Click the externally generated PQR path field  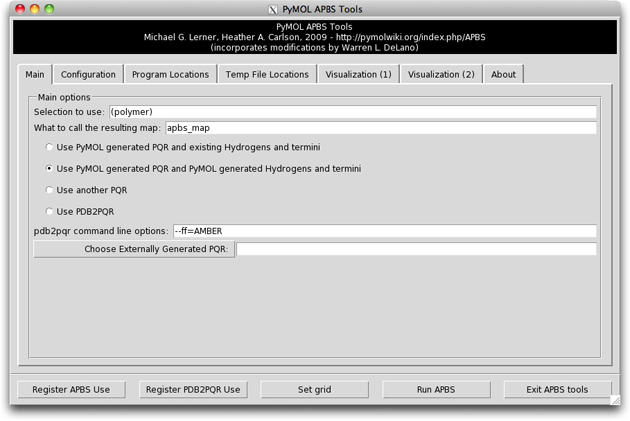pyautogui.click(x=416, y=249)
